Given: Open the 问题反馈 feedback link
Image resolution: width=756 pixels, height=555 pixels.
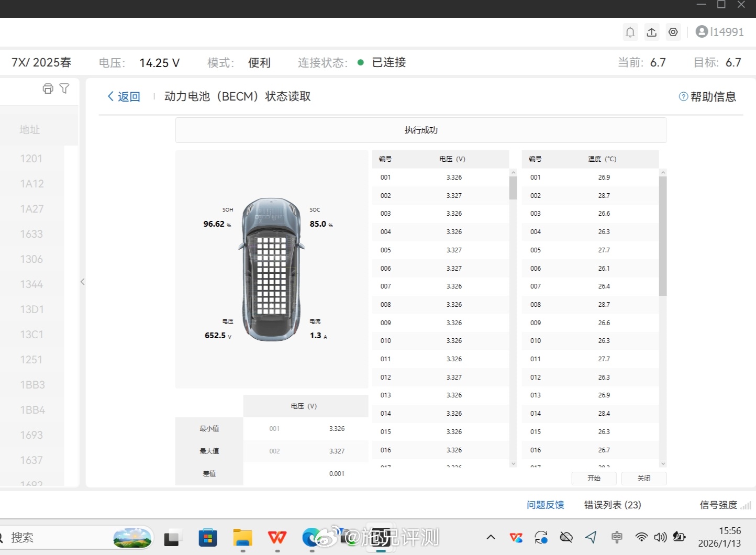Looking at the screenshot, I should point(545,505).
